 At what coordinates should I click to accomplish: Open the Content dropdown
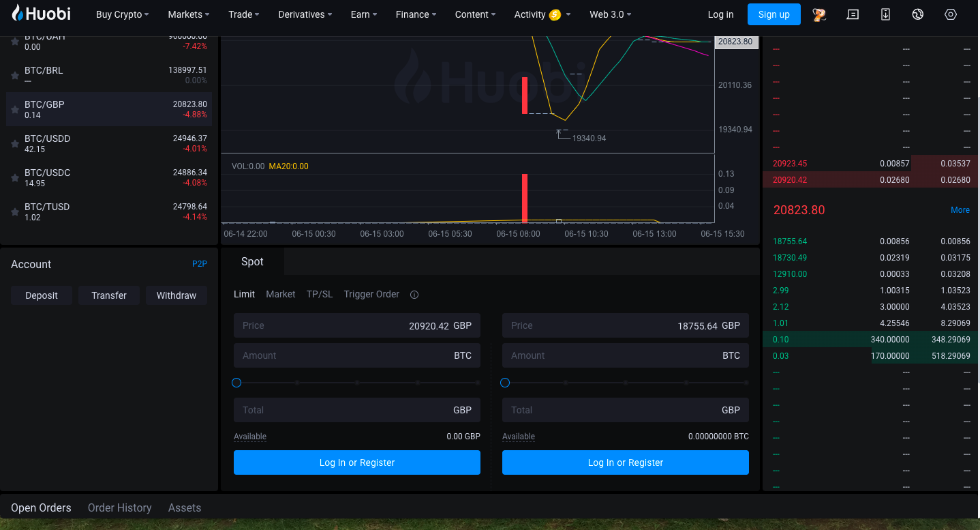click(x=476, y=14)
